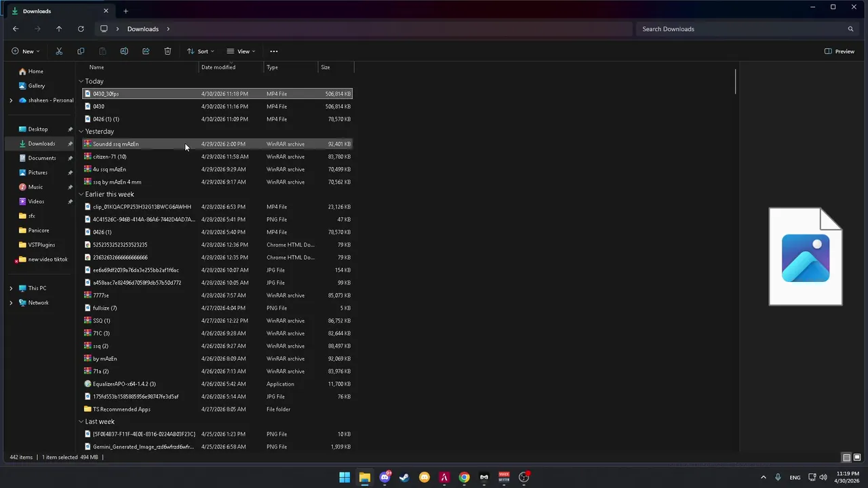Image resolution: width=868 pixels, height=488 pixels.
Task: Click the Windows Start button on taskbar
Action: point(344,477)
